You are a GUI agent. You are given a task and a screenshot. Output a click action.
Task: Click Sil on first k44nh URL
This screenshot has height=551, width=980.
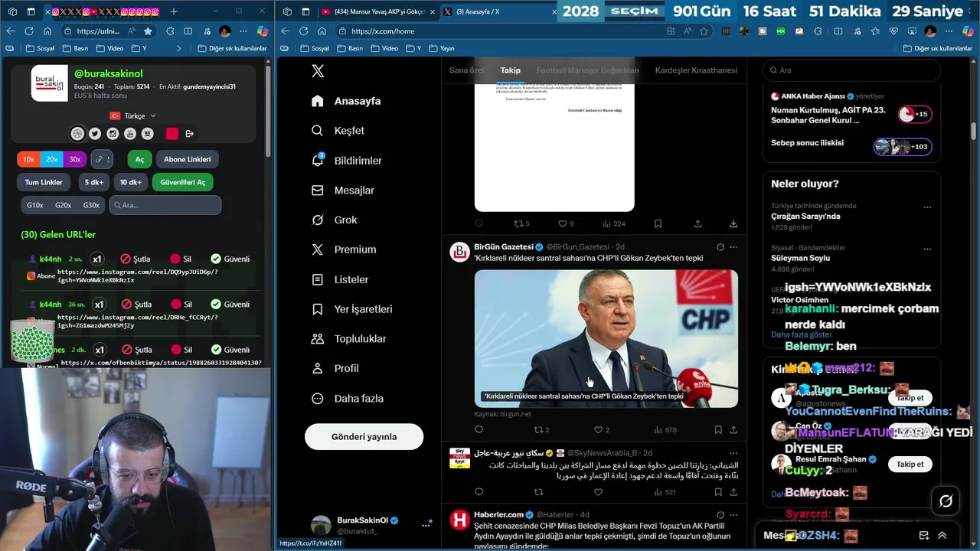[x=181, y=259]
